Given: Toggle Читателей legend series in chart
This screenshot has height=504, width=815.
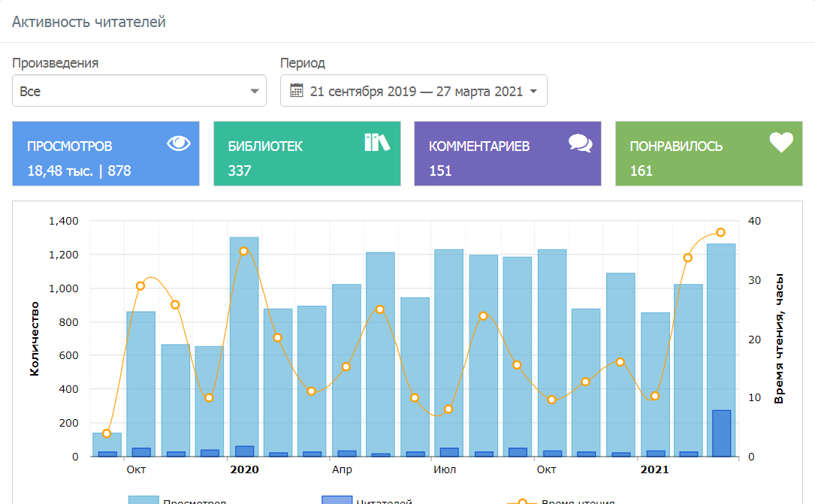Looking at the screenshot, I should point(367,500).
